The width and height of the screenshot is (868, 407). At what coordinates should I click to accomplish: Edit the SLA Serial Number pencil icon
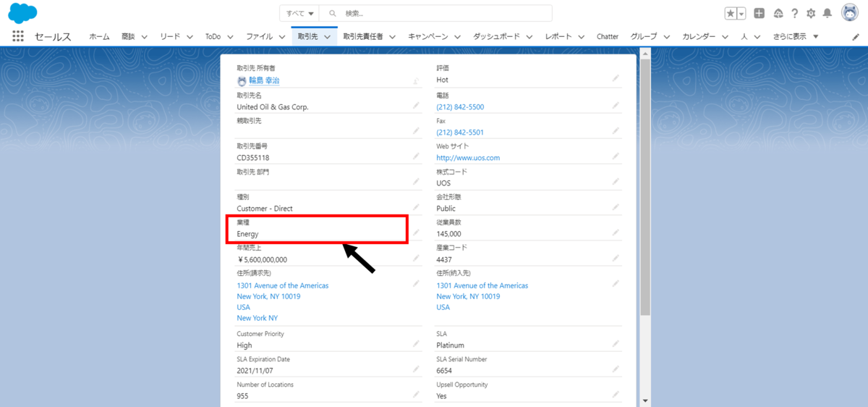coord(616,369)
